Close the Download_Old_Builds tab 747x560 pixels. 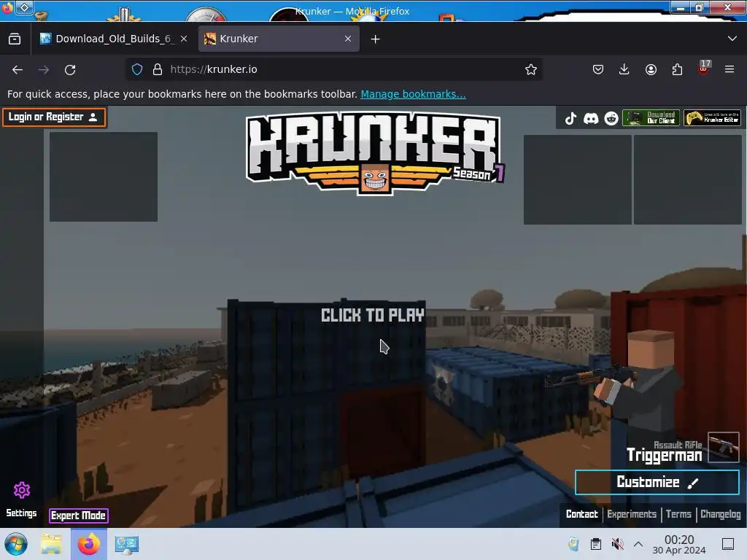point(184,39)
